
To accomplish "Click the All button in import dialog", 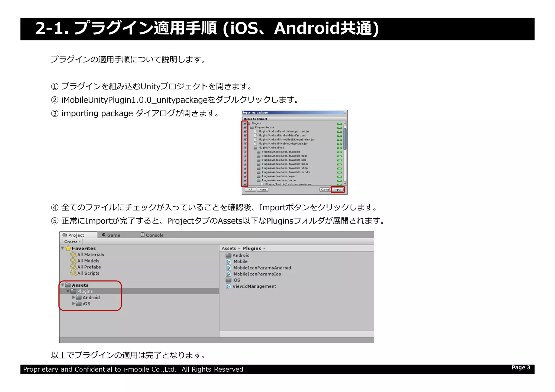I will 250,190.
